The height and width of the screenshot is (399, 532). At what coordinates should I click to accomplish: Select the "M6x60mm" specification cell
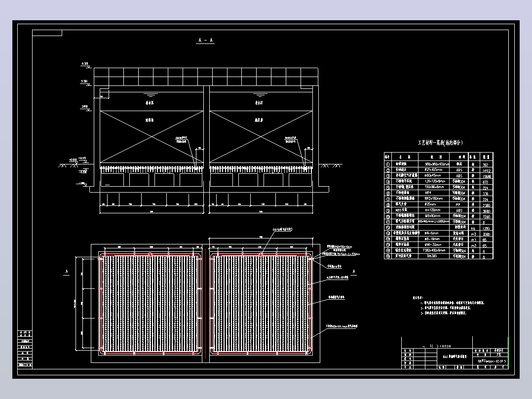coord(433,216)
